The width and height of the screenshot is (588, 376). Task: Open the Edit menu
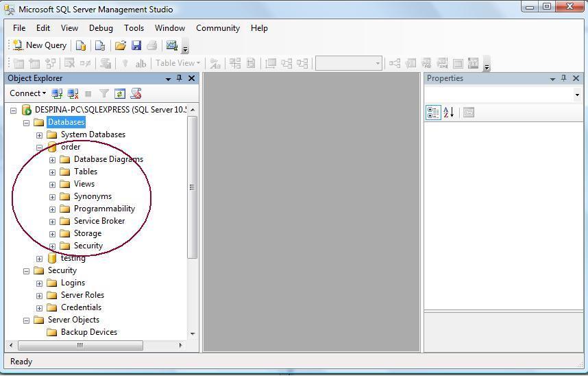pos(43,28)
